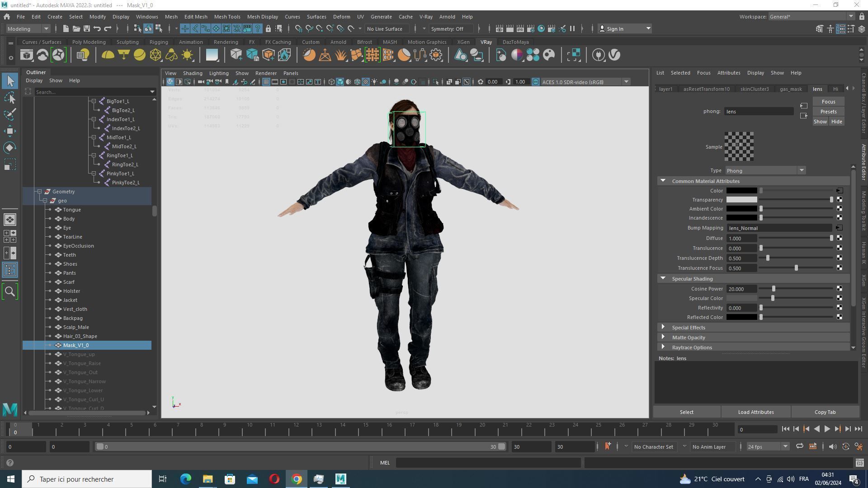Toggle the loop playback icon
This screenshot has width=868, height=488.
(x=799, y=446)
